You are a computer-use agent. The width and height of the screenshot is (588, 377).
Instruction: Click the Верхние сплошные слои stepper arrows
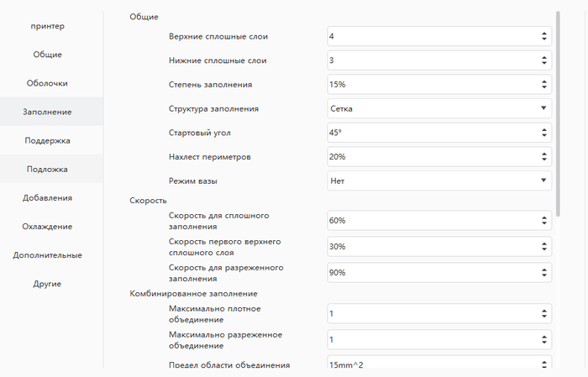(544, 36)
